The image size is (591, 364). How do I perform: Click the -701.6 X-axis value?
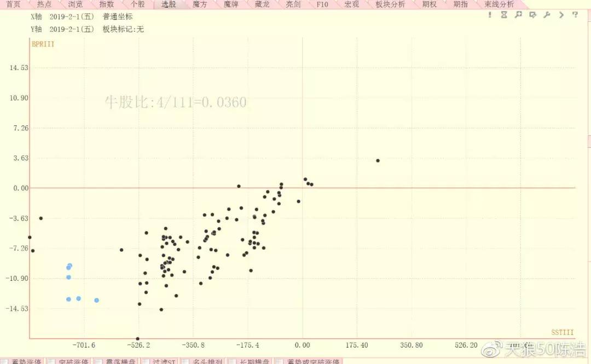[84, 345]
